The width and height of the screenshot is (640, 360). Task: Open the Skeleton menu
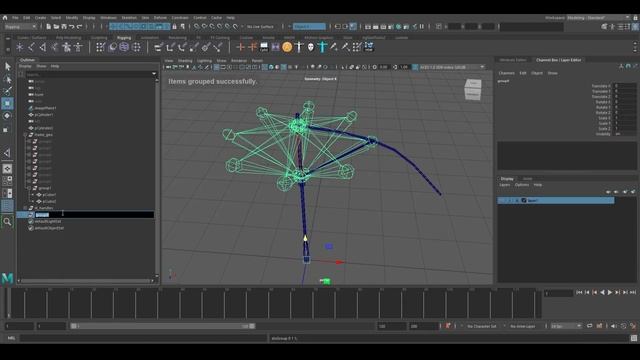[129, 18]
